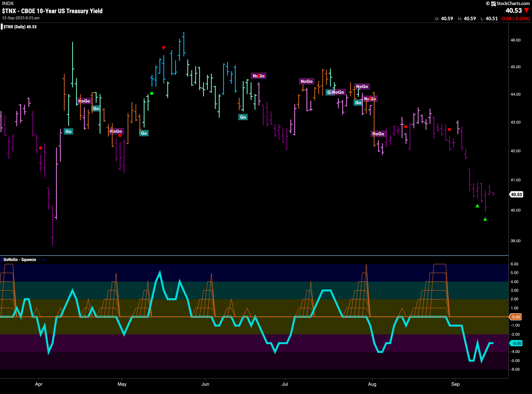Click the open value O: 40.59
Screen dimensions: 532x394
(x=444, y=19)
